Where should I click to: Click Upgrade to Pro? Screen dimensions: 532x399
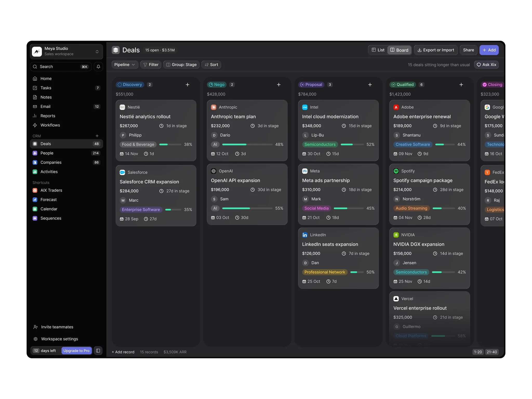[76, 351]
